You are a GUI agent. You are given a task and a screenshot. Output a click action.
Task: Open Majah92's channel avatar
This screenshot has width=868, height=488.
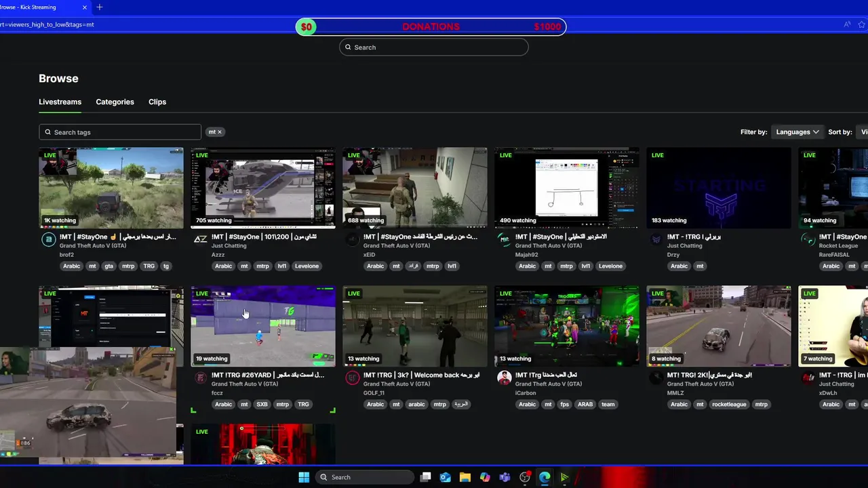pyautogui.click(x=504, y=239)
